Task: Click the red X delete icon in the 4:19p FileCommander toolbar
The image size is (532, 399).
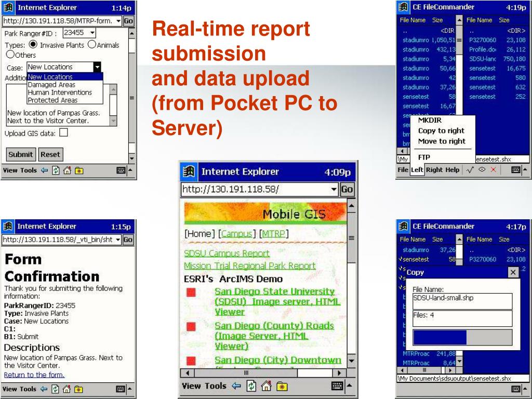Action: 494,170
